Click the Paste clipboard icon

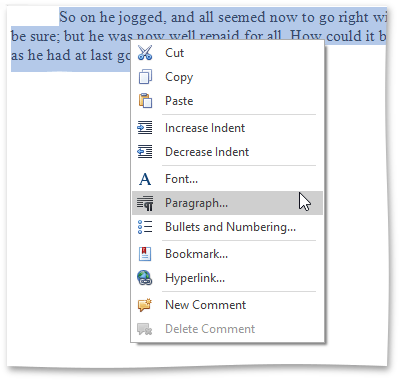pos(145,101)
